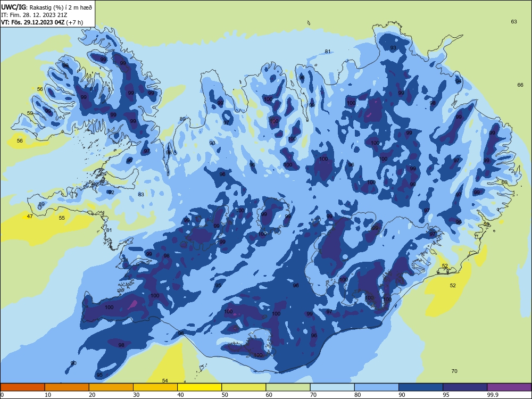Click the 'VT: Fös. 29.12.2023 04Z (+7 h)' line

pyautogui.click(x=42, y=22)
